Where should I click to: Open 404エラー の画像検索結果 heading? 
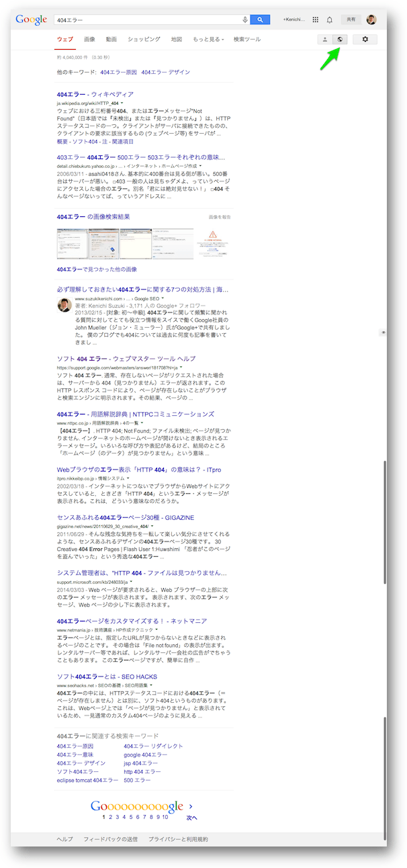pyautogui.click(x=93, y=216)
